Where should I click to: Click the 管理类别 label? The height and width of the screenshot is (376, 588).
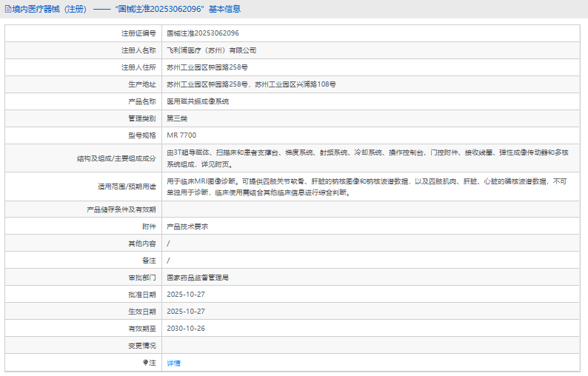pos(142,118)
